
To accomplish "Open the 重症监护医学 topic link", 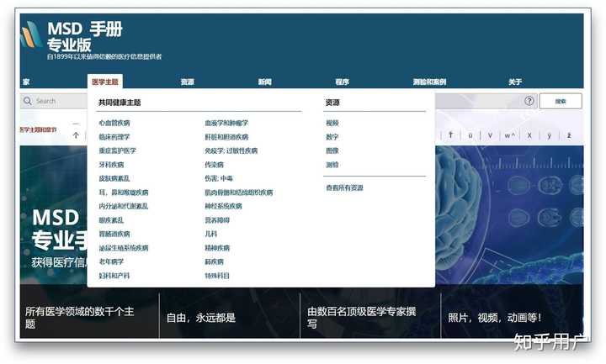I will tap(118, 150).
